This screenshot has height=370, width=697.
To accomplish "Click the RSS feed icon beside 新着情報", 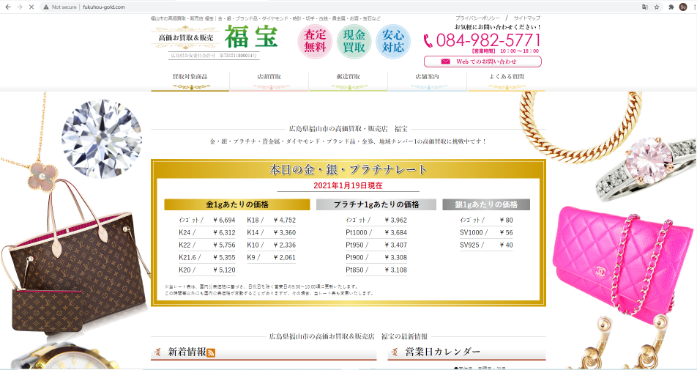I will (211, 353).
